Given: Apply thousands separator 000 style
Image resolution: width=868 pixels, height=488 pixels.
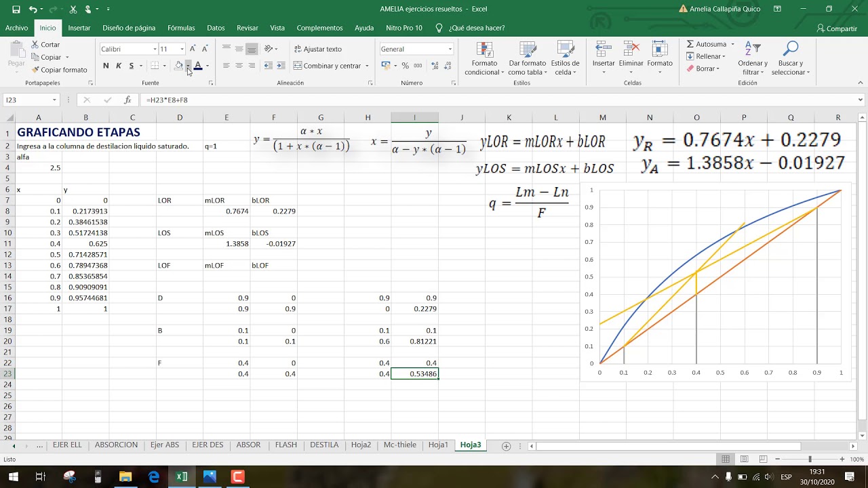Looking at the screenshot, I should (417, 66).
